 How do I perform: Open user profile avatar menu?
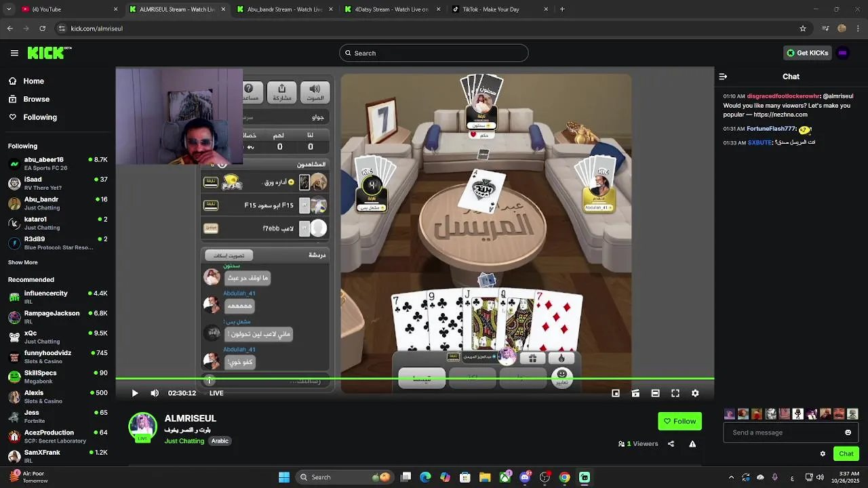point(843,53)
